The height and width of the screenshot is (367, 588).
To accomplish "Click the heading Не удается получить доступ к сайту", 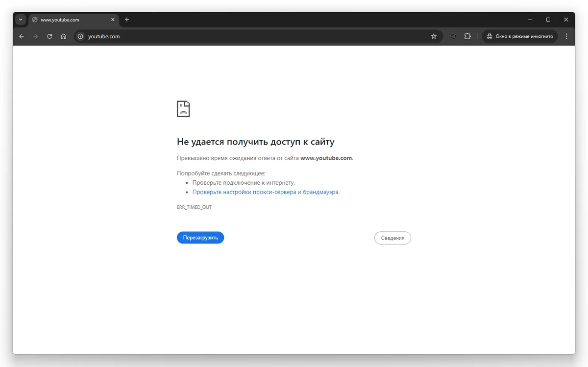I will (x=255, y=142).
